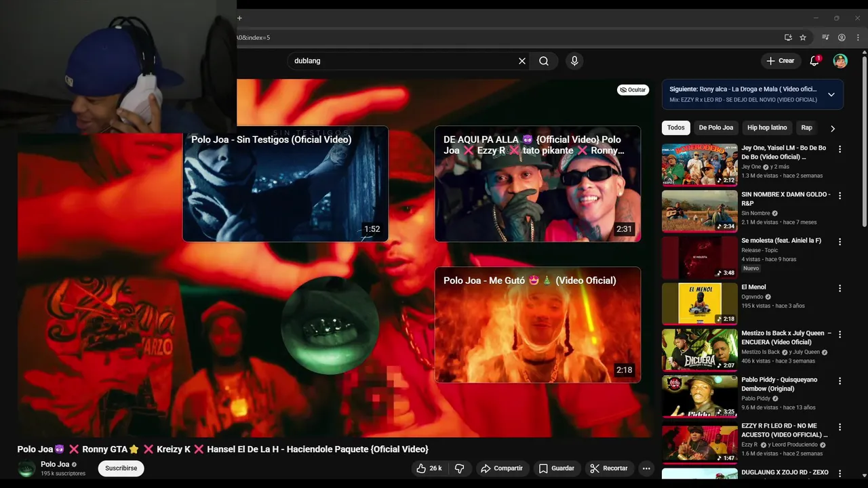
Task: Click the Recortar clip button
Action: 609,468
